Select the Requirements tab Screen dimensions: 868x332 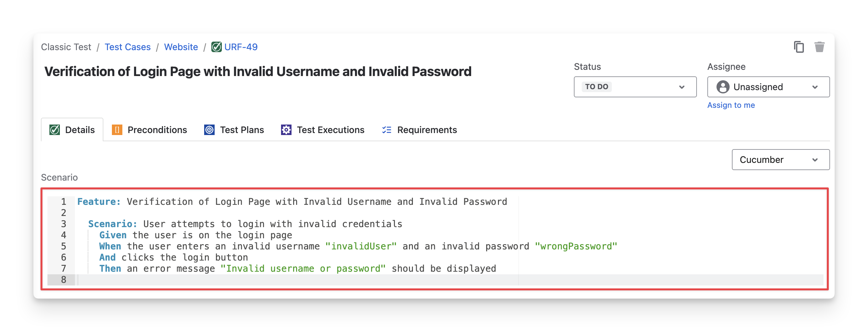click(427, 130)
